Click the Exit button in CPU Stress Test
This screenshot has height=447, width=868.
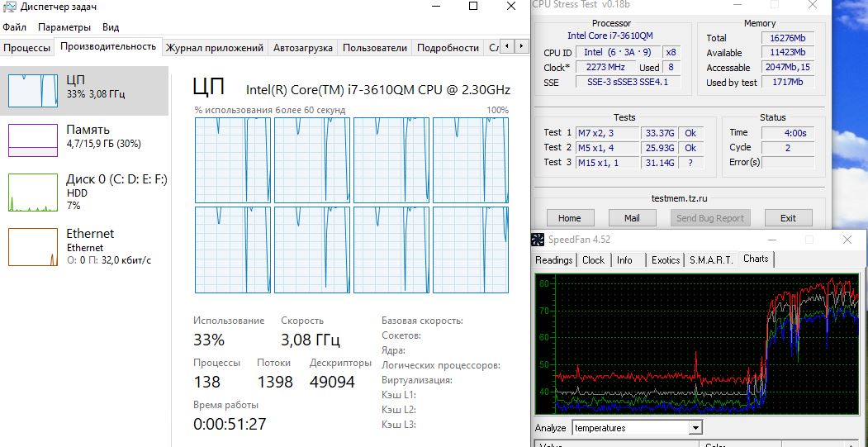click(x=788, y=218)
